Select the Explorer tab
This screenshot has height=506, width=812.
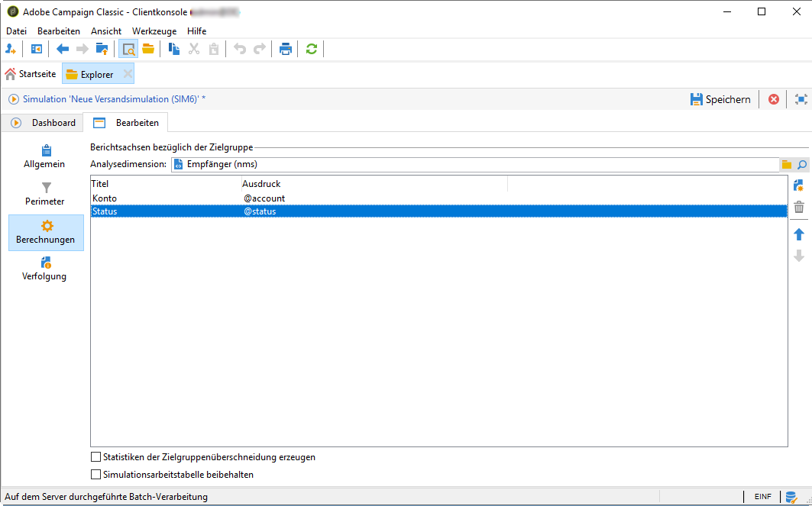(97, 75)
